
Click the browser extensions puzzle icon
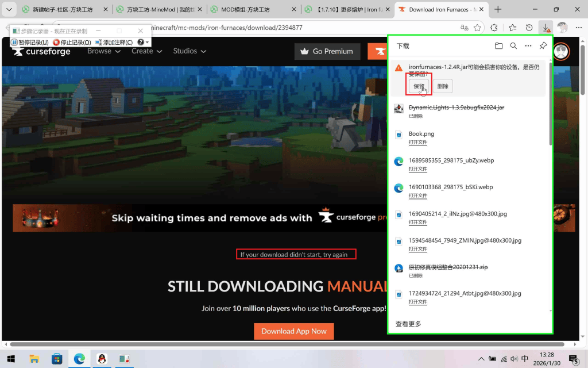[494, 28]
